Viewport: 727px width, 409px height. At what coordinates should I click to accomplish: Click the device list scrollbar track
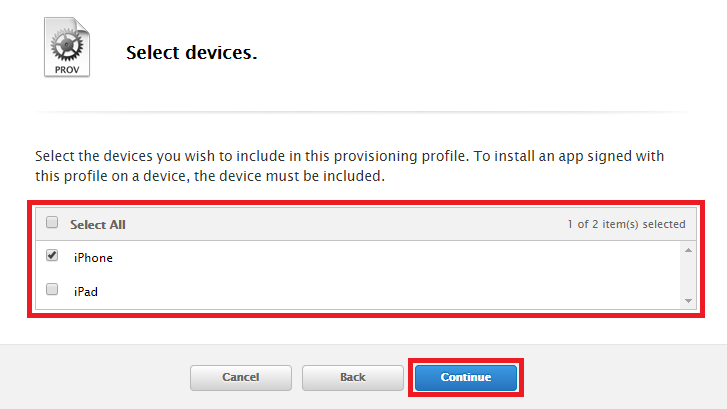click(688, 275)
